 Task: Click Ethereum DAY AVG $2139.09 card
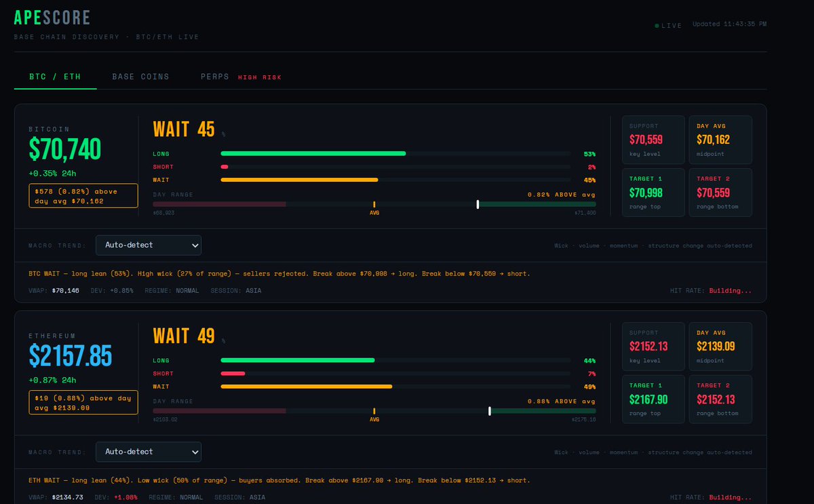coord(720,347)
